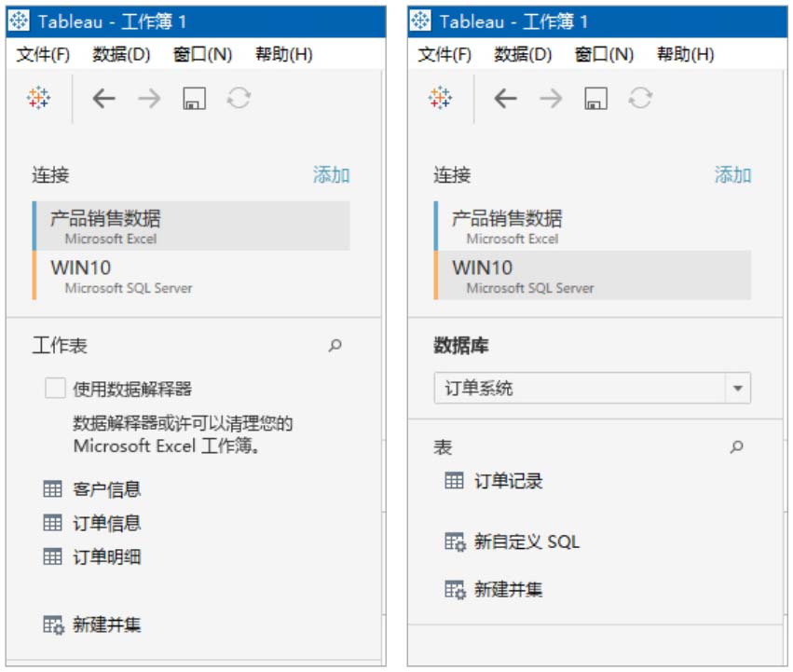Click the forward arrow in the right window
Screen dimensions: 793x672
pos(551,98)
